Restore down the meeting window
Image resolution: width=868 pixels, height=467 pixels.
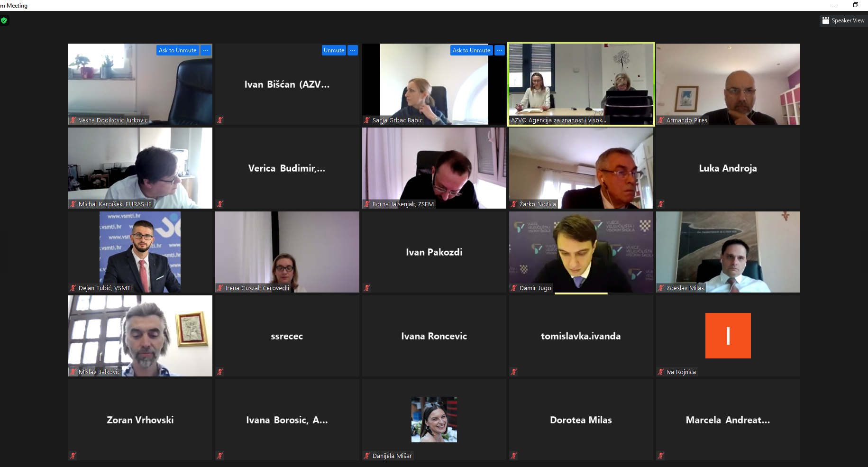pos(856,5)
